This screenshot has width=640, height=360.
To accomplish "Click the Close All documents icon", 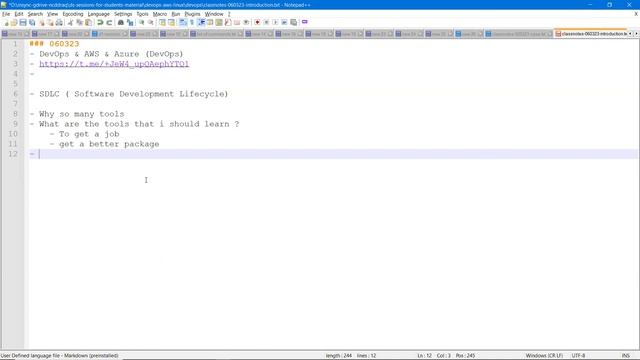I will point(50,22).
